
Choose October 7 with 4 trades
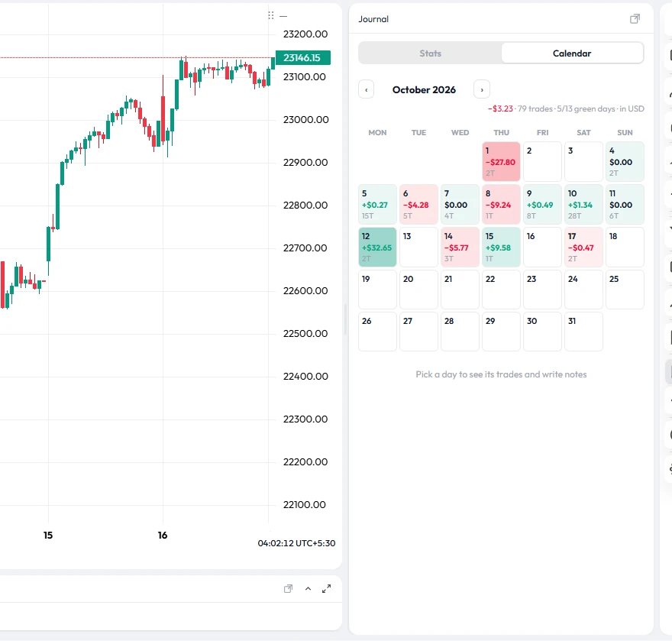(x=460, y=205)
